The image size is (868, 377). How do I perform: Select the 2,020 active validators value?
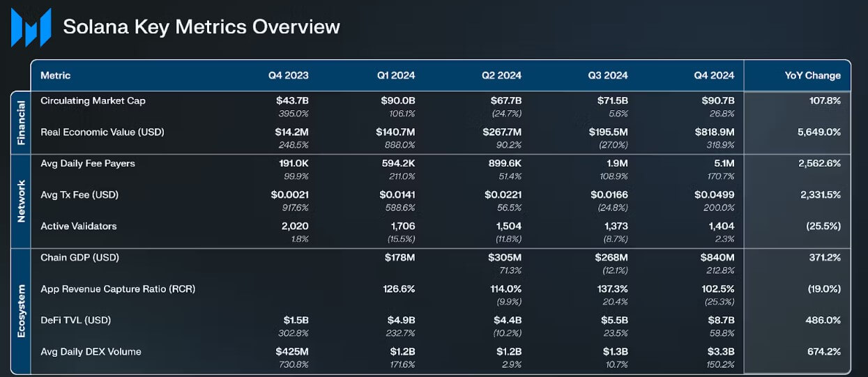coord(294,226)
